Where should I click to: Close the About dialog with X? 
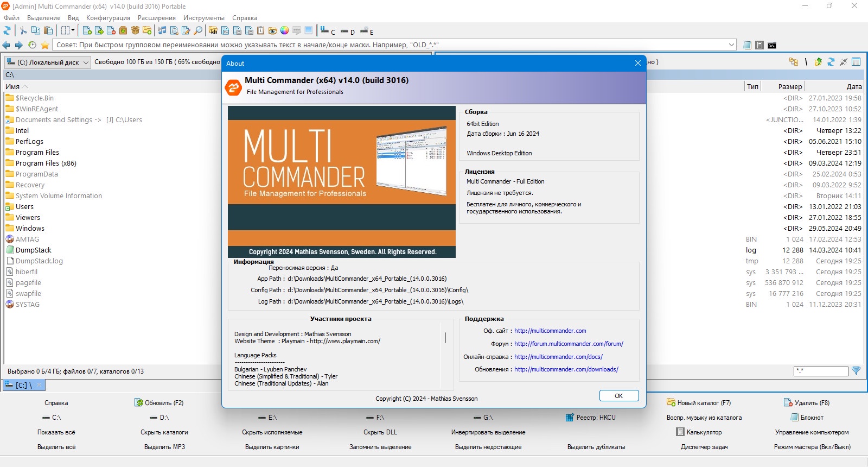pos(638,64)
